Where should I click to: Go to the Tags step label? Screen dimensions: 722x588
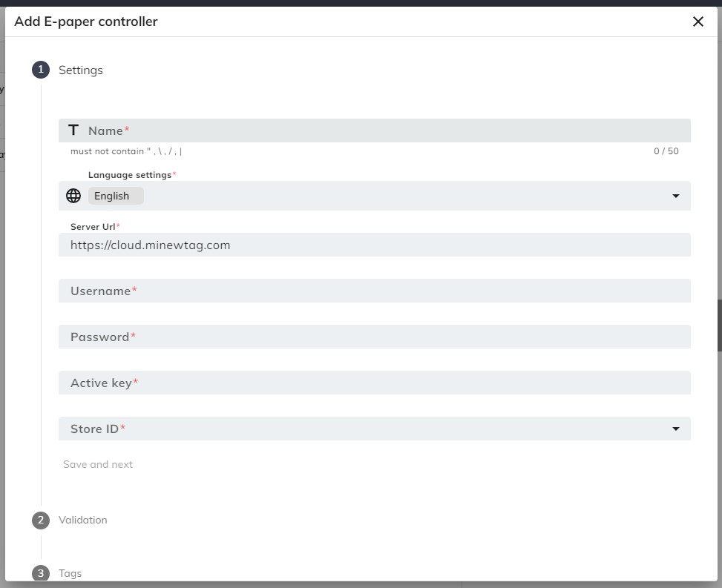pos(70,573)
